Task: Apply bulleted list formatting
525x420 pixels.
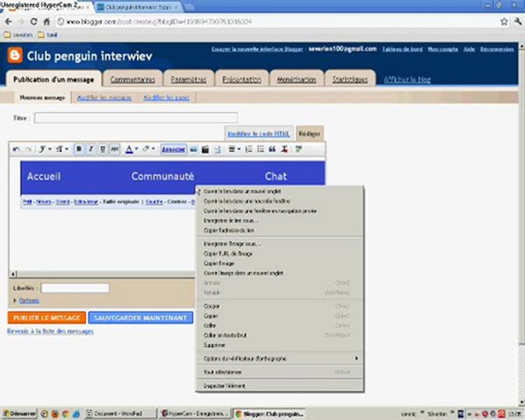Action: (261, 149)
